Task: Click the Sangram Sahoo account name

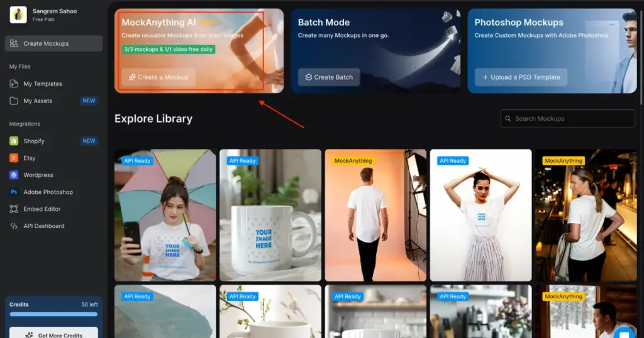Action: tap(55, 11)
